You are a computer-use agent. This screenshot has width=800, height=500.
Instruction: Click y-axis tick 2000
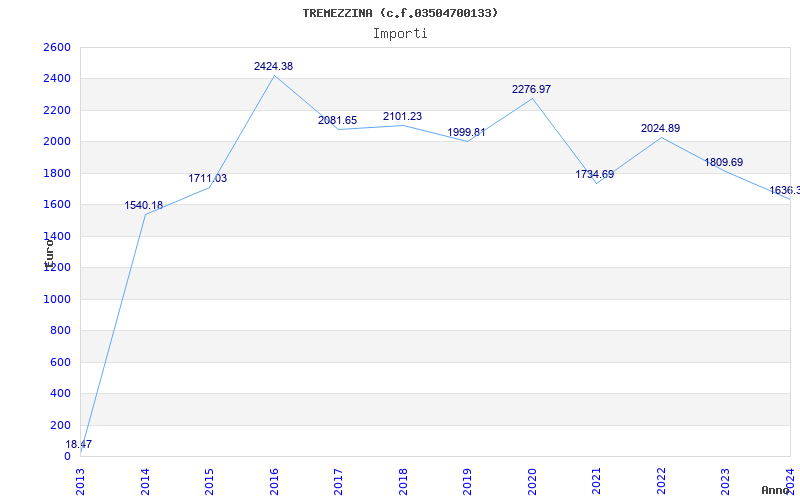57,142
